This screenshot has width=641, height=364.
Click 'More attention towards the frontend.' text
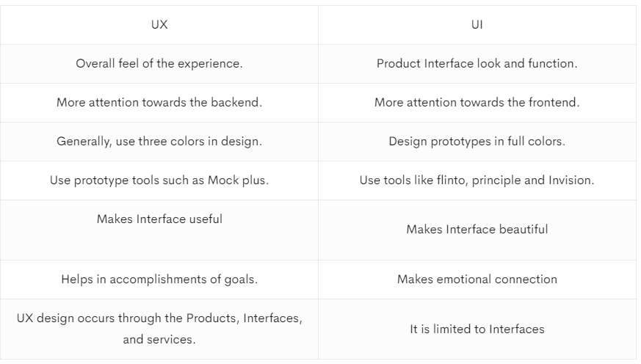tap(477, 103)
